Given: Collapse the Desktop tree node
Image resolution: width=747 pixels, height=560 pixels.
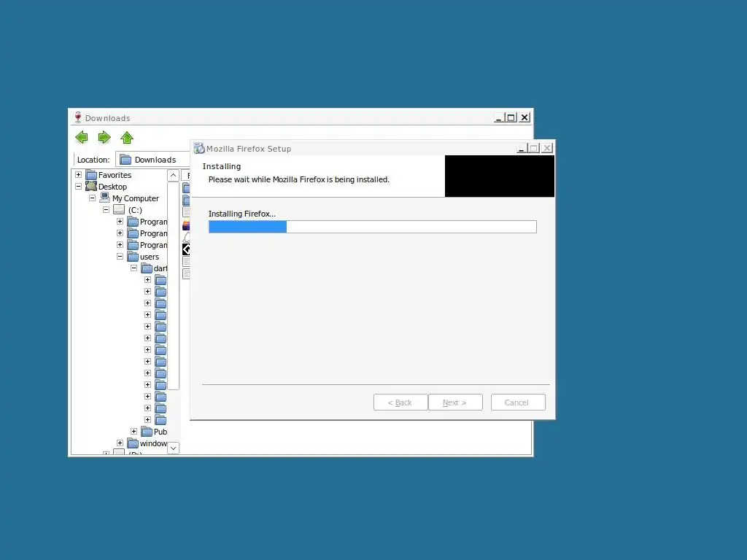Looking at the screenshot, I should click(x=79, y=187).
